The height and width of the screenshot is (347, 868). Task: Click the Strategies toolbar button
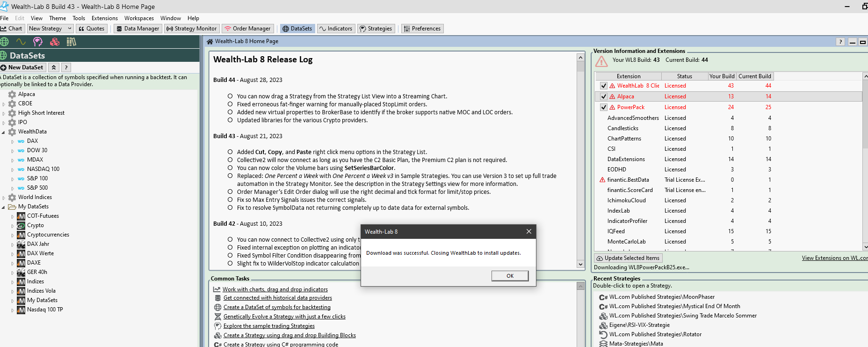tap(376, 29)
